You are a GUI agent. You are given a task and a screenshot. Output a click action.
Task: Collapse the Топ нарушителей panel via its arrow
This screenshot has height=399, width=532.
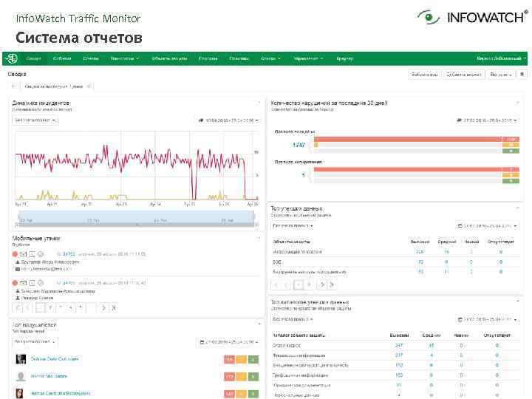259,324
